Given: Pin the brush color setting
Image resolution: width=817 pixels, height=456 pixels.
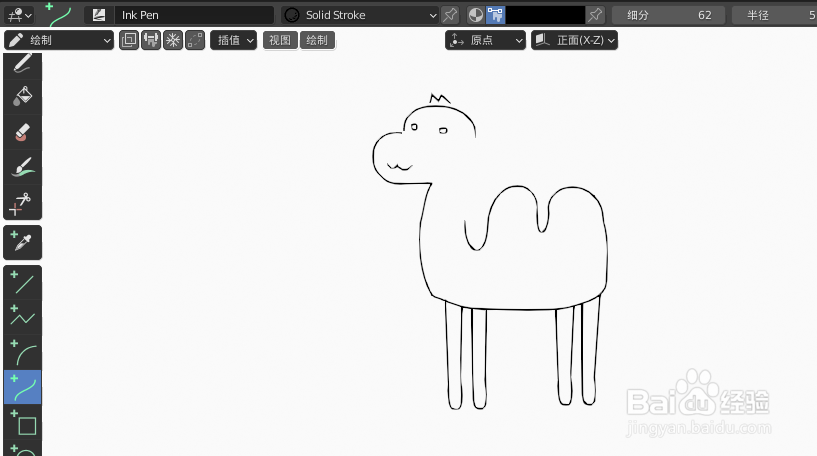Looking at the screenshot, I should tap(595, 15).
